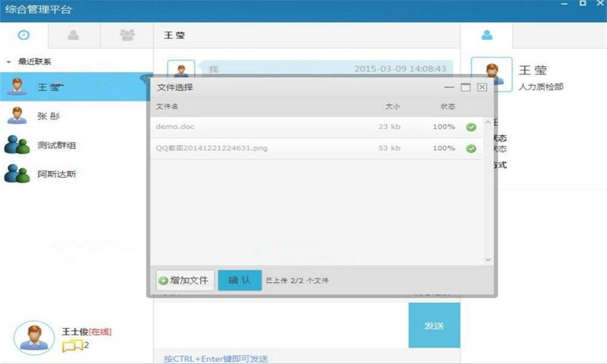
Task: Maximize the 文件选择 dialog
Action: pos(466,87)
